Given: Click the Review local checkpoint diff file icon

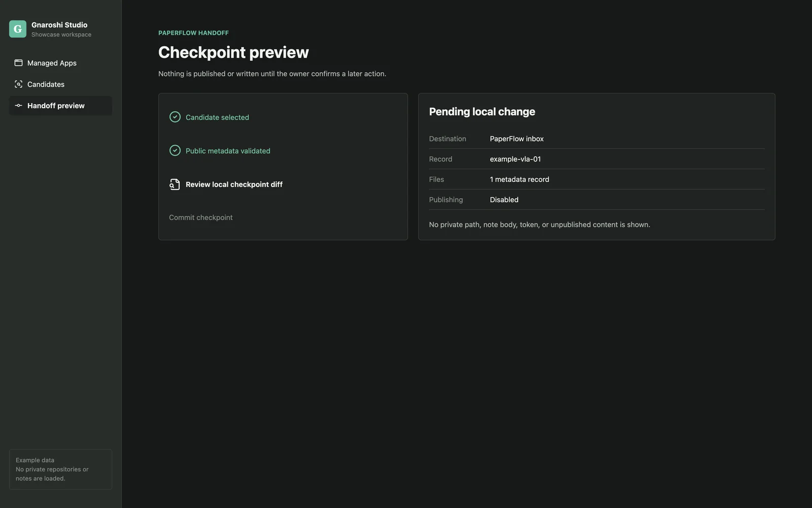Looking at the screenshot, I should (x=175, y=184).
